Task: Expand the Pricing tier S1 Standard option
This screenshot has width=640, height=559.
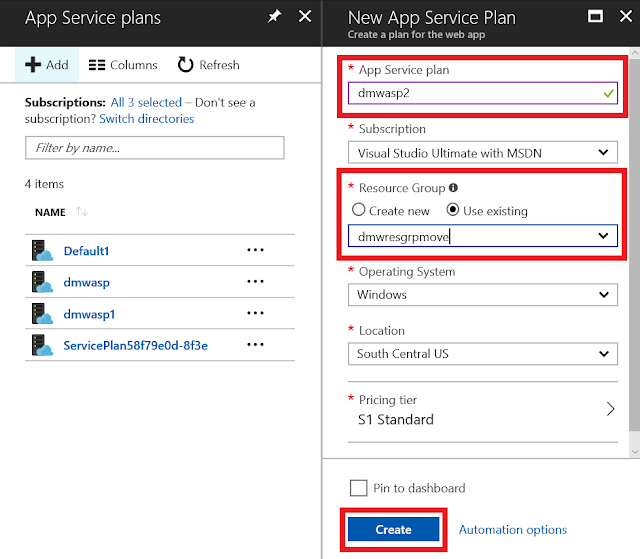Action: click(x=611, y=409)
